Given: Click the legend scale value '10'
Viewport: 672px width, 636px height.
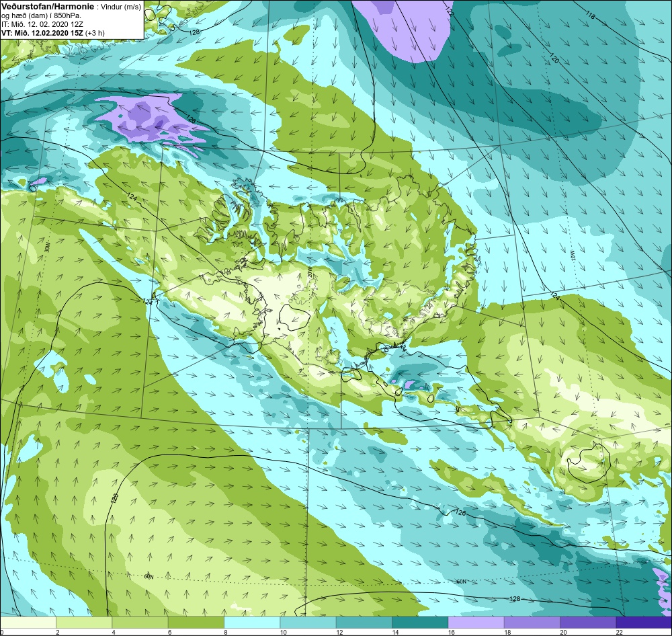Looking at the screenshot, I should tap(284, 632).
